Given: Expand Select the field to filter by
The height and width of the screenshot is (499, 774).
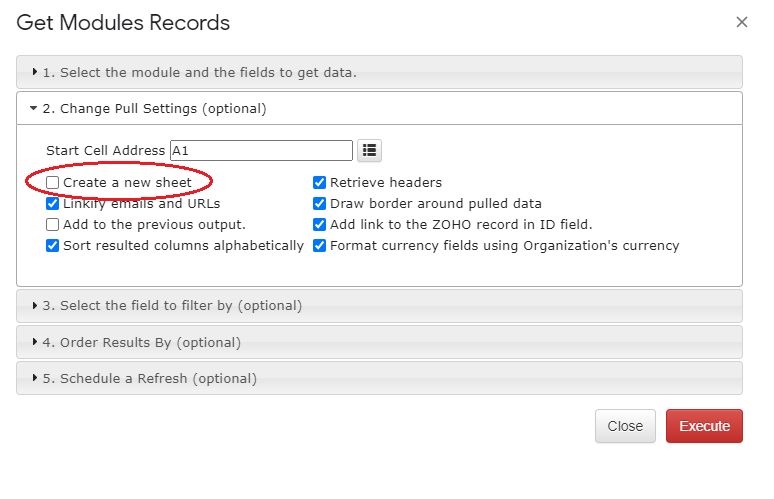Looking at the screenshot, I should tap(379, 306).
